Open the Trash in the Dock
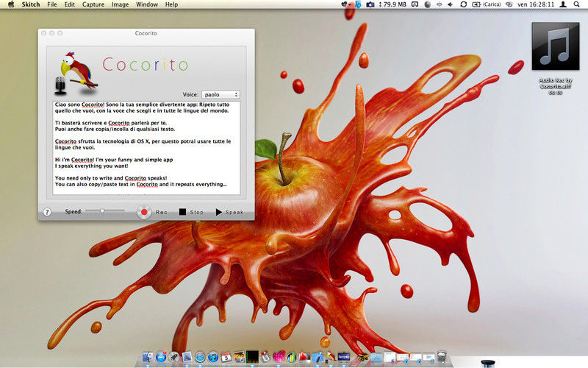Image resolution: width=588 pixels, height=368 pixels. pos(442,357)
